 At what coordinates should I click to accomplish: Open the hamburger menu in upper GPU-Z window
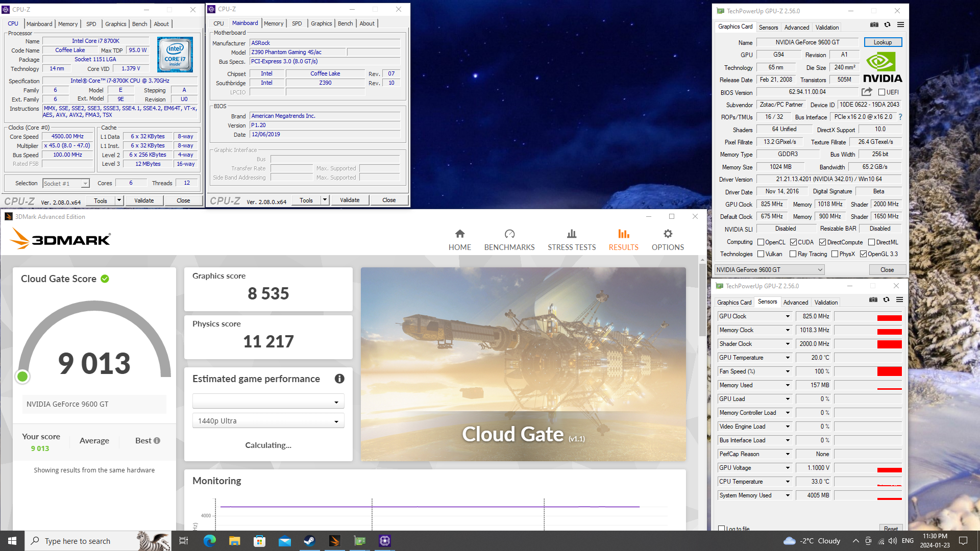click(x=900, y=24)
